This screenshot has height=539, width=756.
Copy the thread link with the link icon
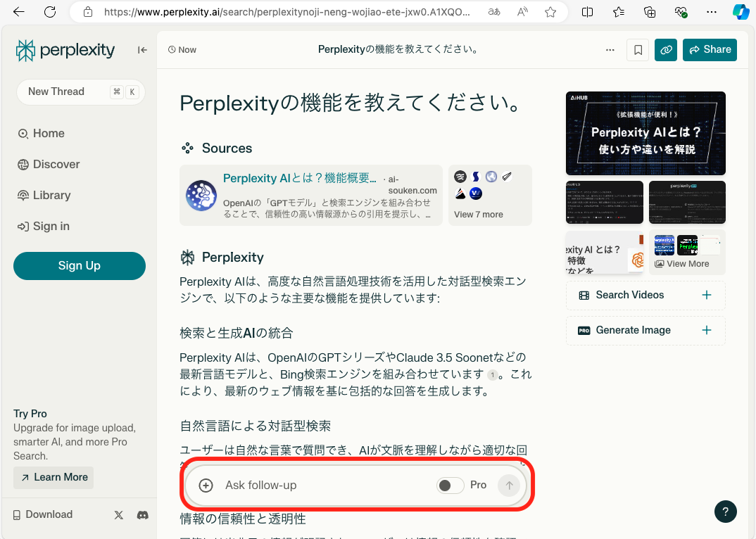tap(666, 50)
